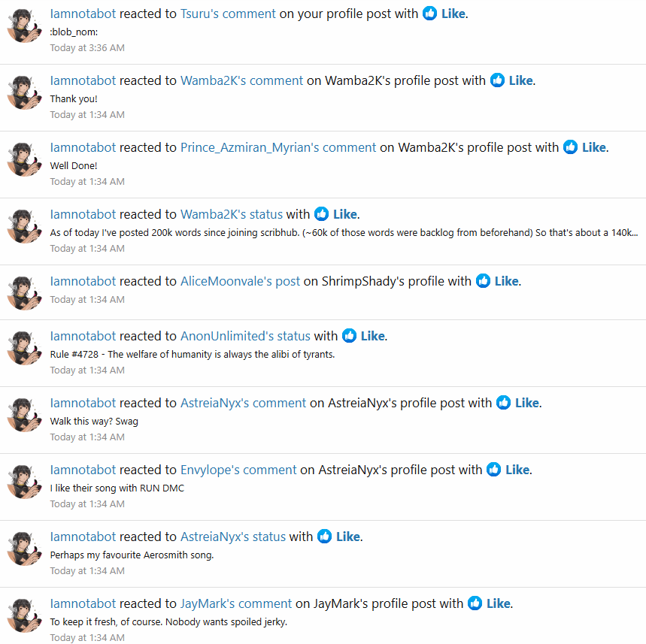The width and height of the screenshot is (646, 644).
Task: Open JayMark's comment link
Action: coord(236,603)
